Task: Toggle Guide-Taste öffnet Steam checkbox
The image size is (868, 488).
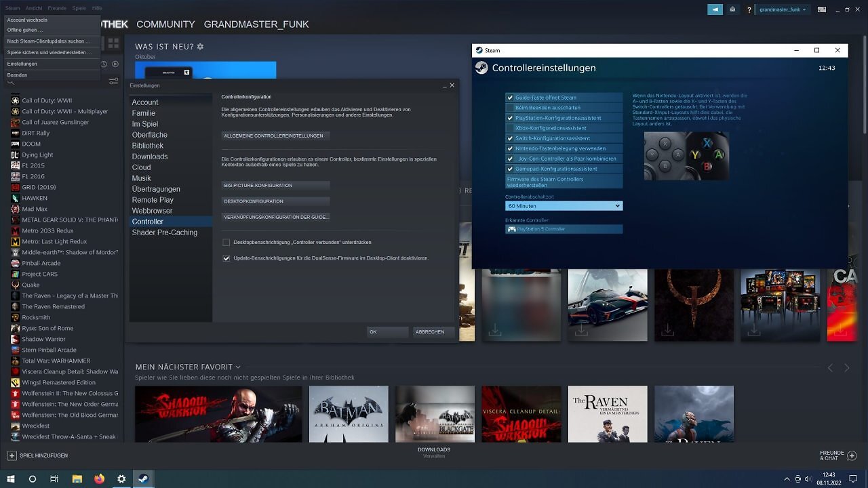Action: (510, 98)
